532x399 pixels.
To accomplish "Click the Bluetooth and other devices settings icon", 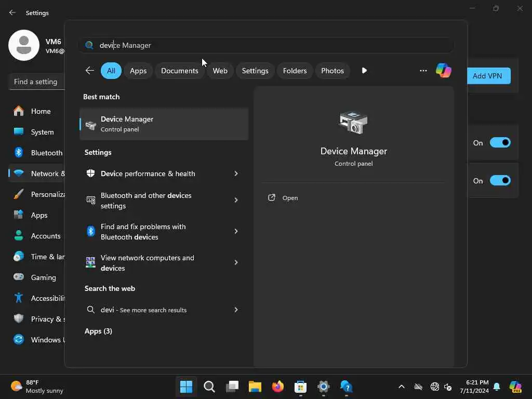I will coord(90,200).
